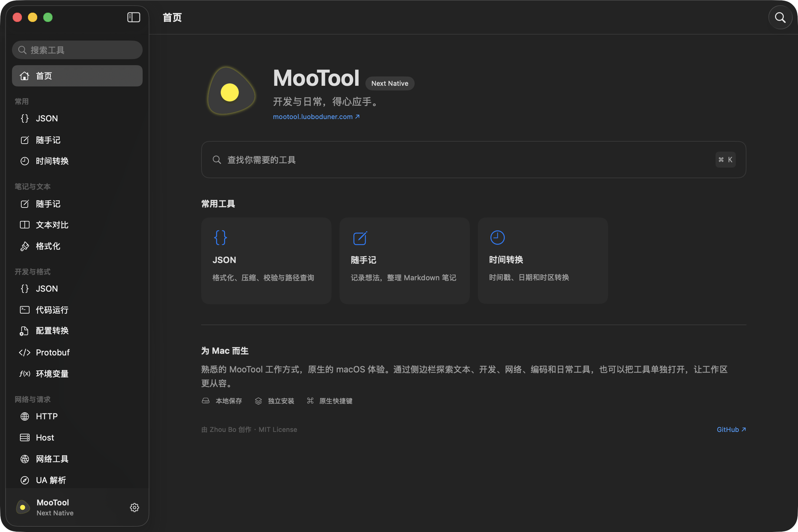Click the search magnifier icon at top right
This screenshot has height=532, width=798.
pyautogui.click(x=780, y=17)
